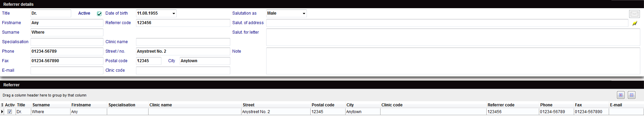
Task: Click the City input field
Action: tap(205, 61)
